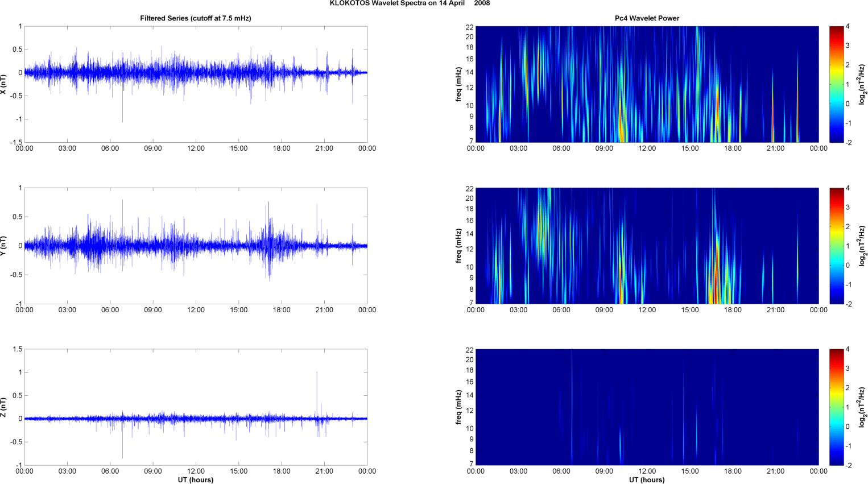Click the "1.5" tick on the Z plot axis

click(x=18, y=349)
